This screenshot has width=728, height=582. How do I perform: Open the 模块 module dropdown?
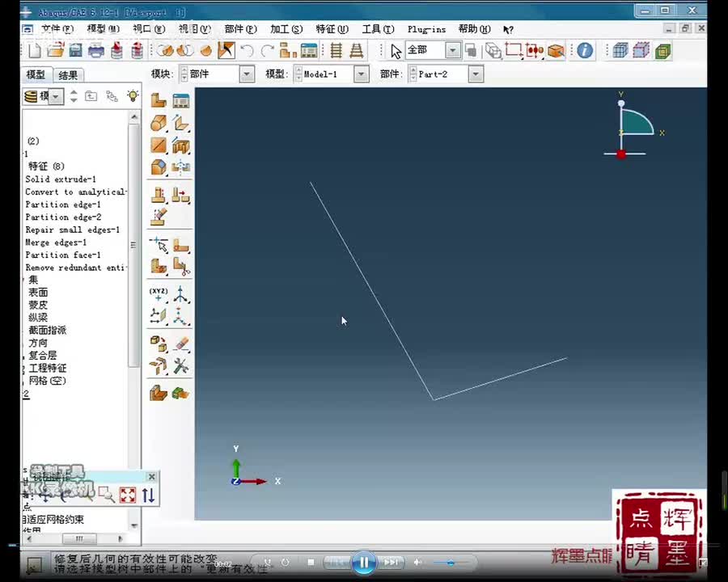[x=247, y=74]
